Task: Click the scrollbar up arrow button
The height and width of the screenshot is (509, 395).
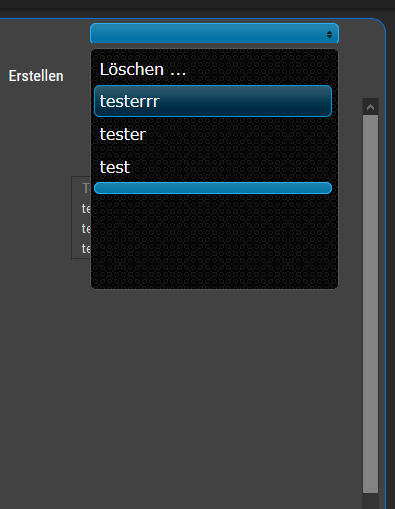Action: (x=370, y=107)
